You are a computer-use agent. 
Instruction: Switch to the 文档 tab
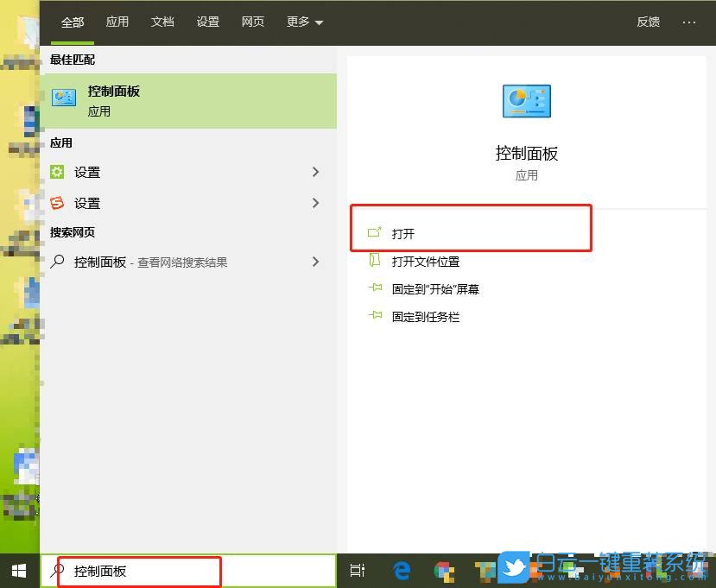(162, 22)
